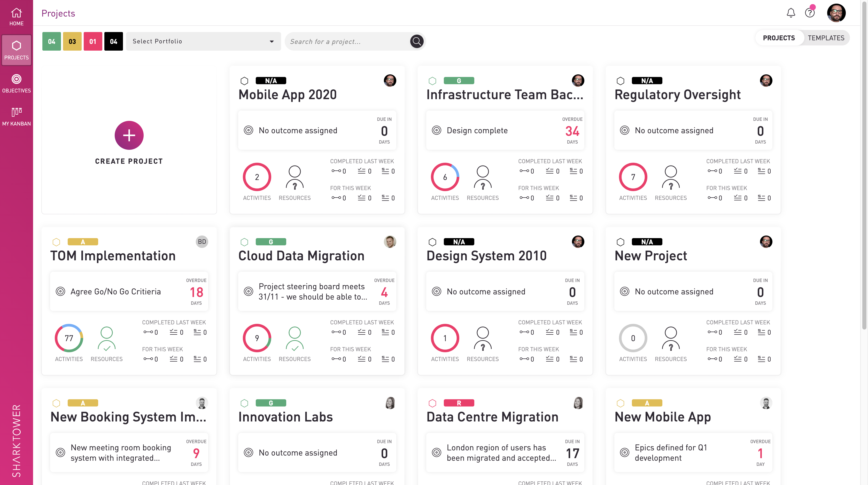This screenshot has height=485, width=868.
Task: Toggle the red 01 status filter
Action: click(93, 41)
